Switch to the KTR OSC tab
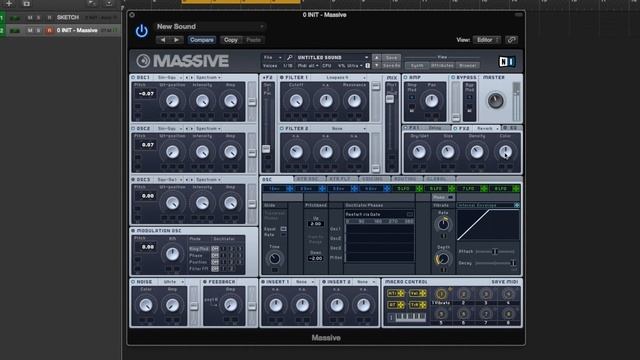The height and width of the screenshot is (360, 640). pos(310,179)
